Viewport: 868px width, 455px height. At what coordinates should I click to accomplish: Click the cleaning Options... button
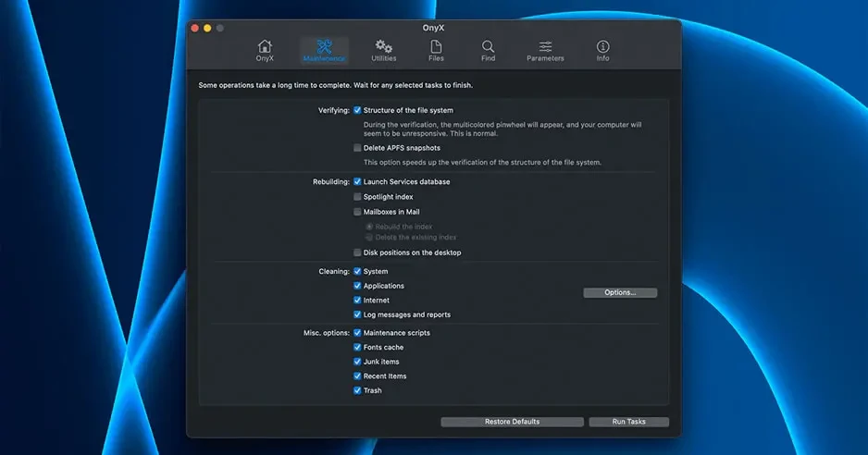click(620, 293)
